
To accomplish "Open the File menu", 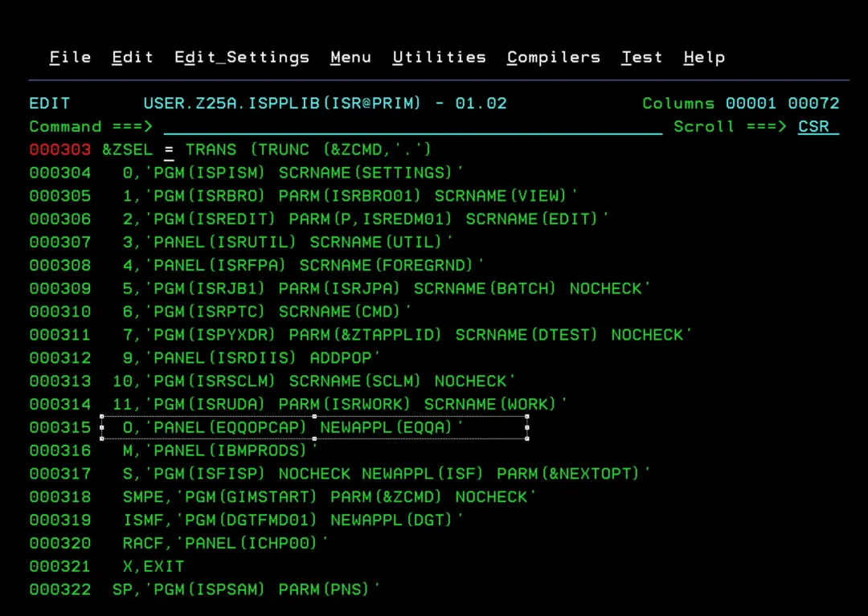I will click(70, 58).
